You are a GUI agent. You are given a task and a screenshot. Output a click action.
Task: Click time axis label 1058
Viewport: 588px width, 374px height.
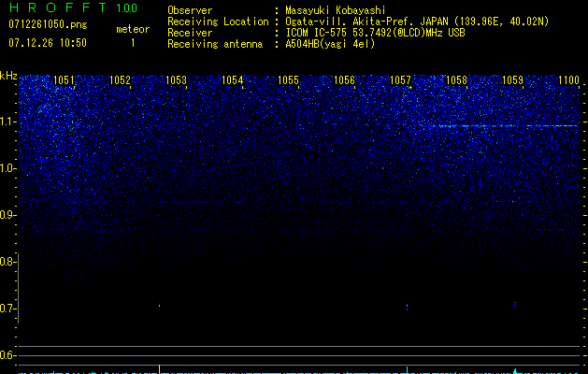456,80
